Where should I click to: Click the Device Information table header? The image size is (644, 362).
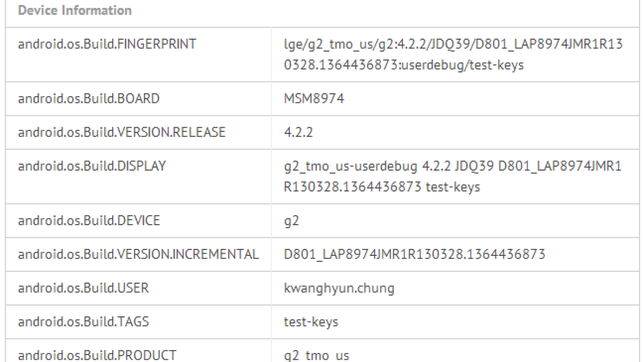click(x=75, y=11)
